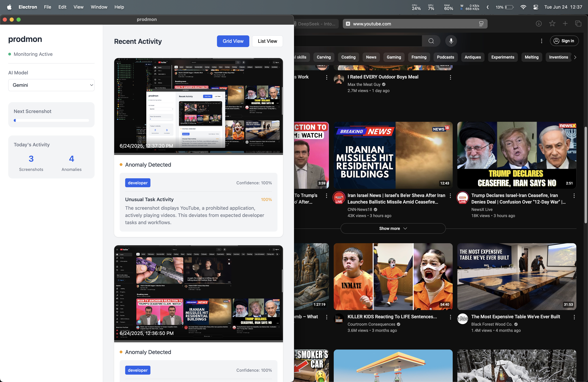Bookmark page with star icon
This screenshot has width=588, height=382.
tap(552, 24)
